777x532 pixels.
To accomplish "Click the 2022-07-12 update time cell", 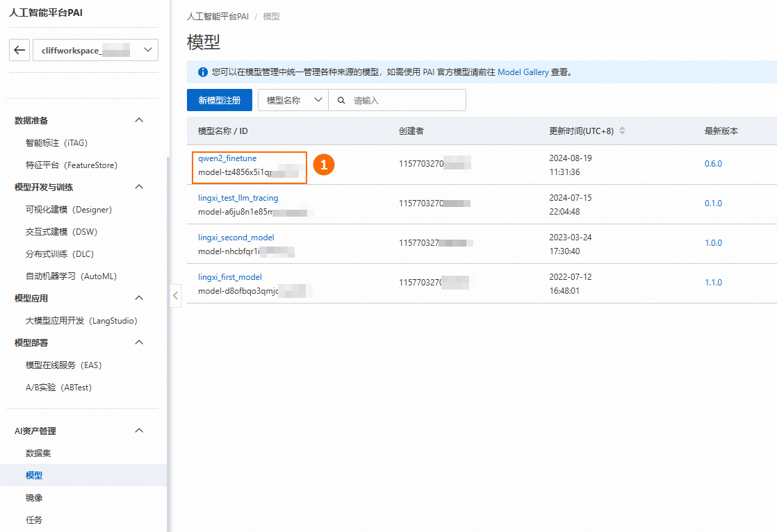I will (571, 284).
